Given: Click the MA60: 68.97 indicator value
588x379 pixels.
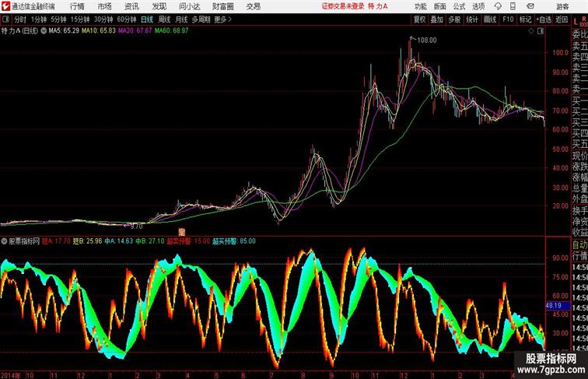Looking at the screenshot, I should pyautogui.click(x=171, y=31).
